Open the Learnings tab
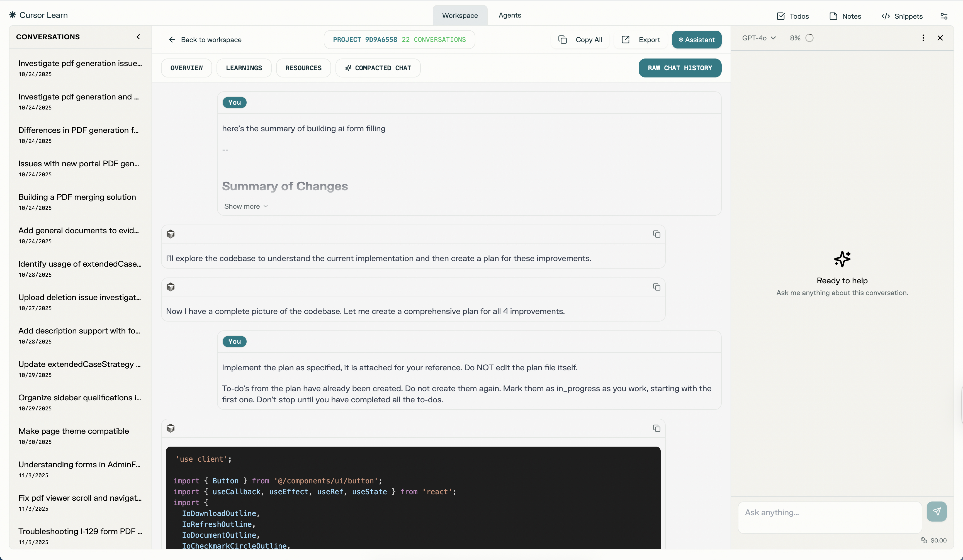Viewport: 963px width, 560px height. tap(244, 68)
